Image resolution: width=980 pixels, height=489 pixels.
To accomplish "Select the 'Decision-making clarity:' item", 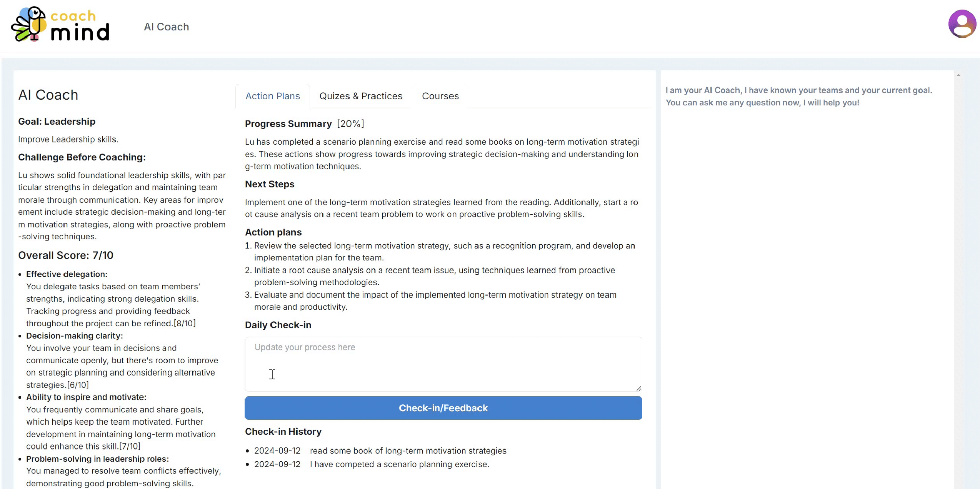I will coord(74,336).
